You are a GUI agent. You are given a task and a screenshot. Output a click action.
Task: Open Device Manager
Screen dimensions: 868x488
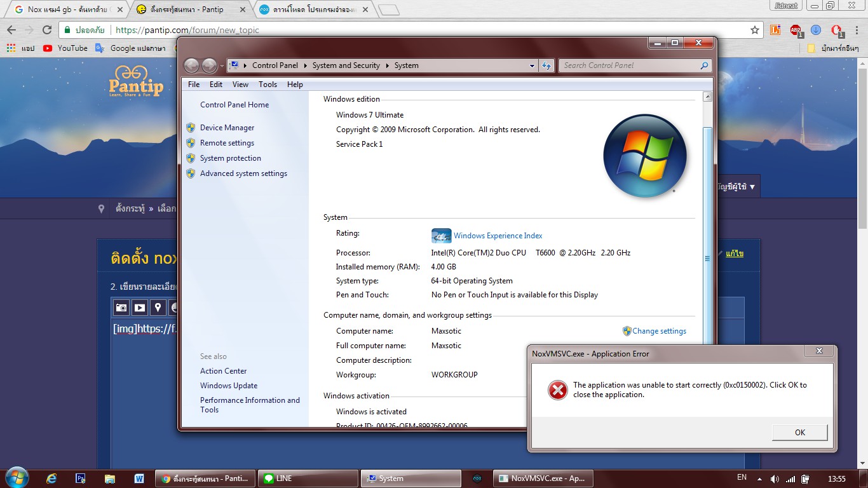pyautogui.click(x=227, y=128)
